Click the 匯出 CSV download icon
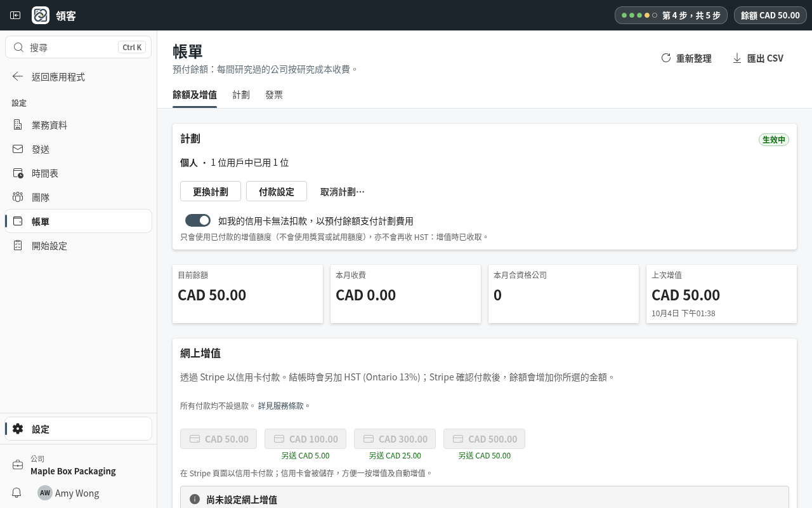Screen dimensions: 812x508 (x=737, y=58)
